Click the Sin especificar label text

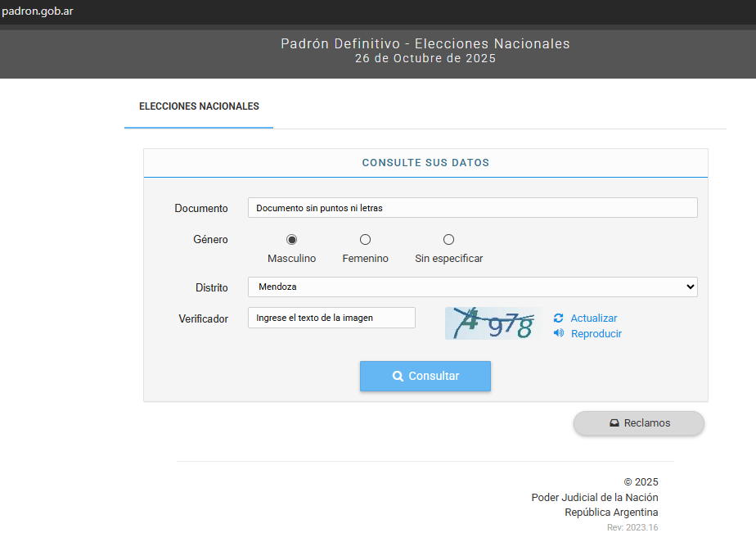pyautogui.click(x=448, y=259)
